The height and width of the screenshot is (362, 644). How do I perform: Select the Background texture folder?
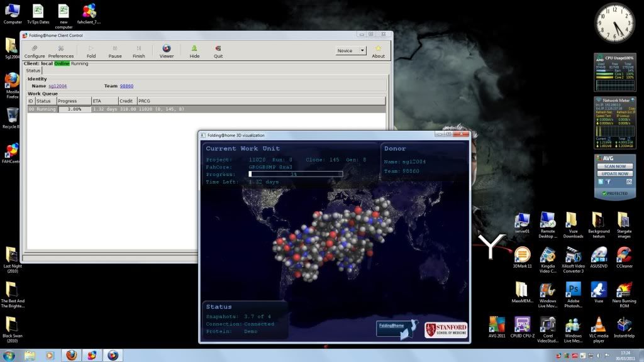pos(599,225)
